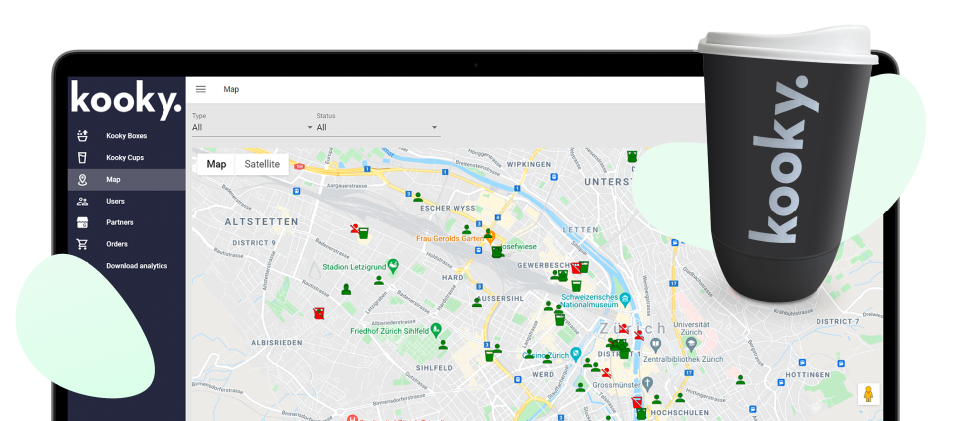The image size is (980, 421).
Task: Click the Zentralbibliothek Zürich marker icon
Action: (656, 345)
